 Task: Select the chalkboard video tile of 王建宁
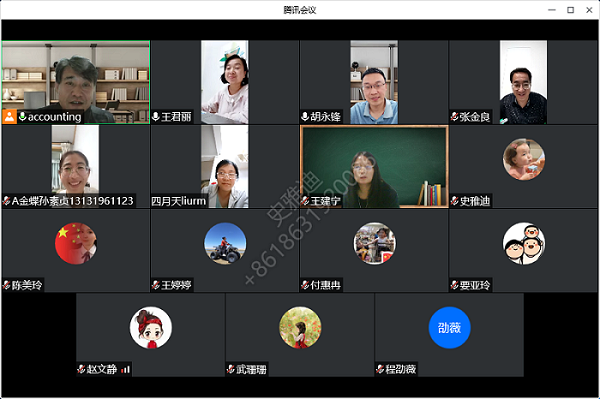[x=374, y=166]
